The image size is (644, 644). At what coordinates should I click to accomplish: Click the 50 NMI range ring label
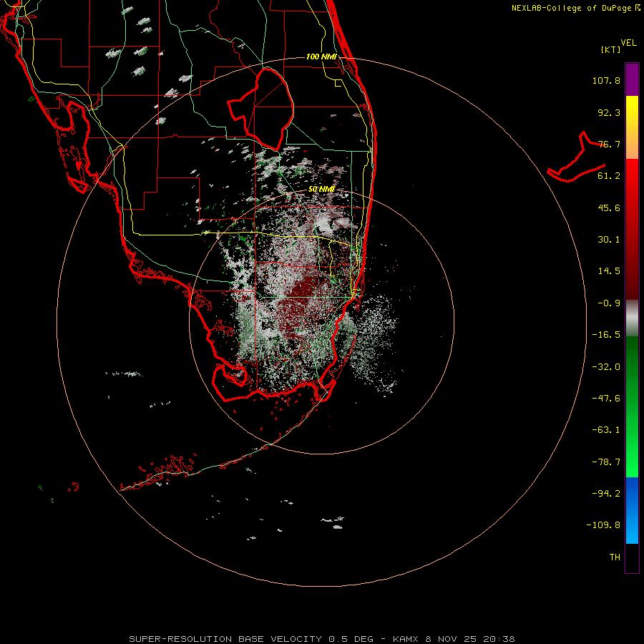click(321, 190)
